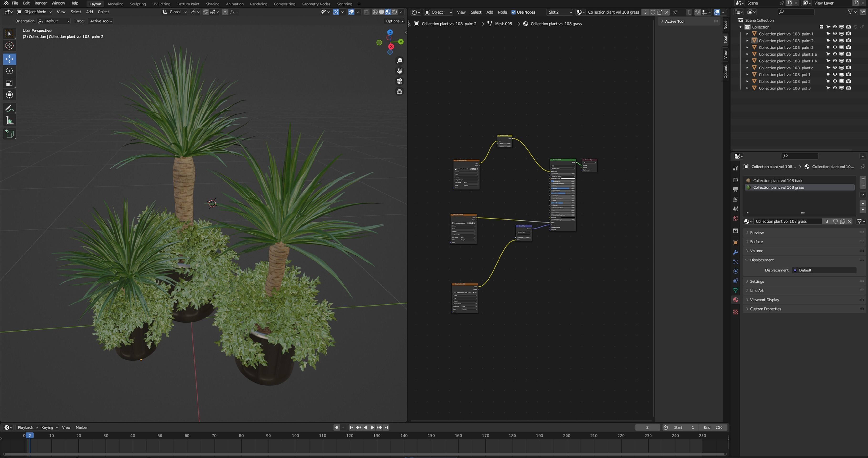
Task: Open the Active Tool drag dropdown
Action: 101,21
